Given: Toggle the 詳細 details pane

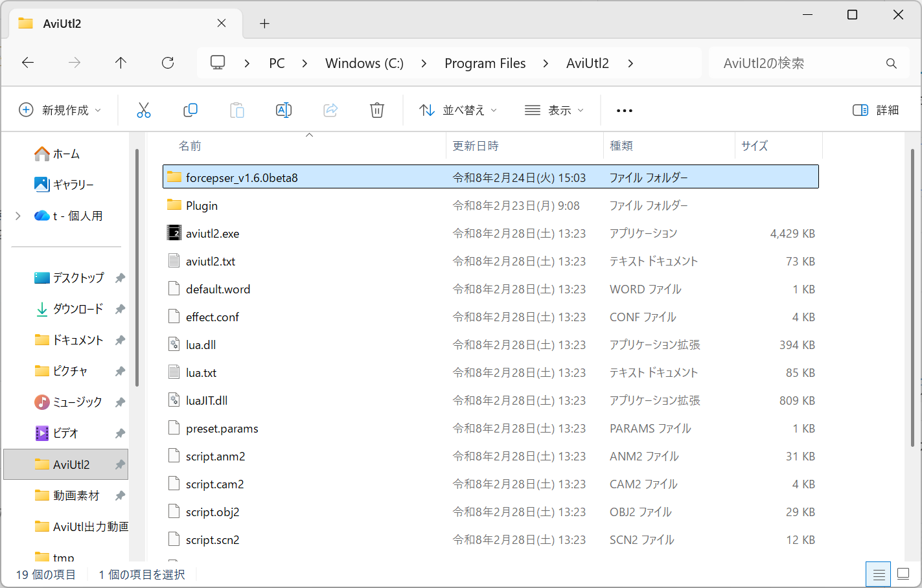Looking at the screenshot, I should coord(876,110).
